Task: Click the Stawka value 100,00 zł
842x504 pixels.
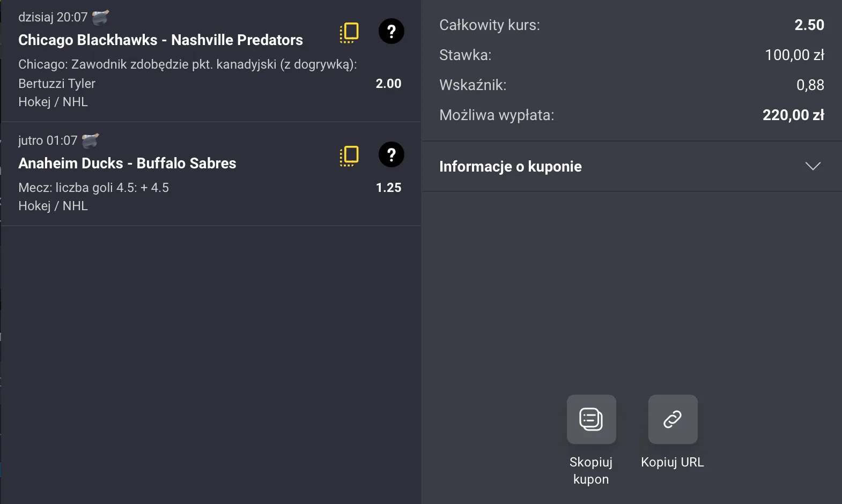Action: pos(794,55)
